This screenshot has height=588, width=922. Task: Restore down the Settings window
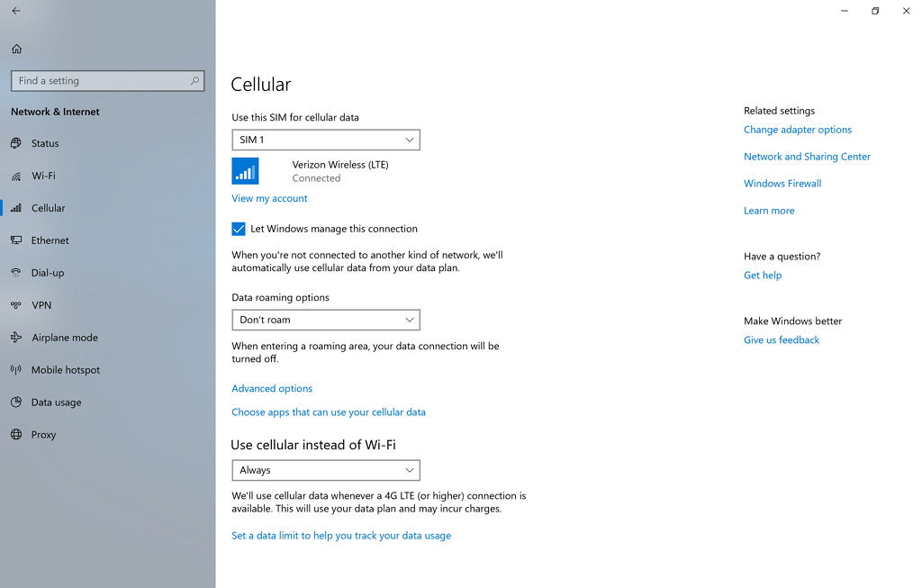pos(875,11)
